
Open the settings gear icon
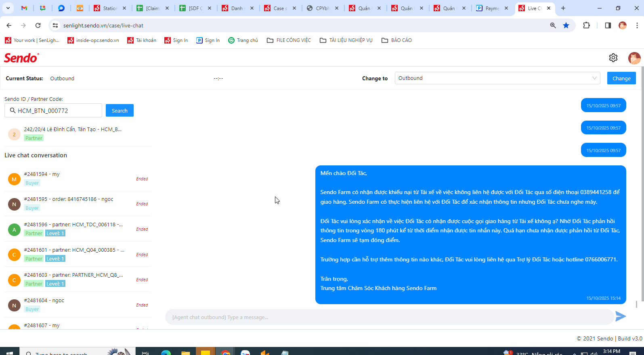(x=613, y=58)
